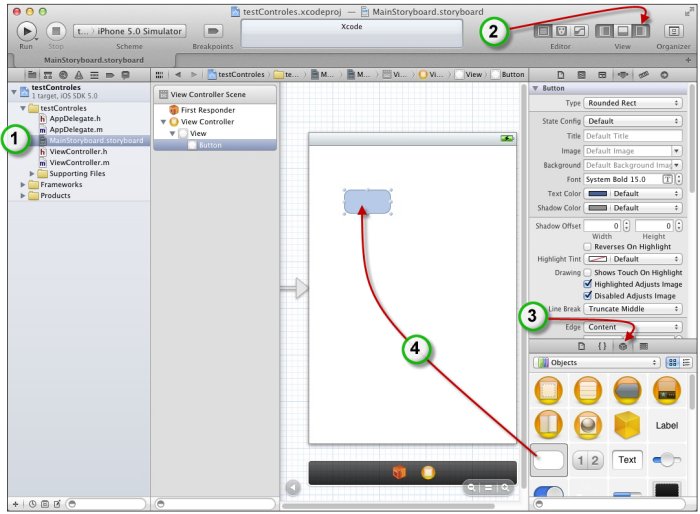Image resolution: width=700 pixels, height=514 pixels.
Task: Select the Assistant editor icon
Action: [x=561, y=31]
